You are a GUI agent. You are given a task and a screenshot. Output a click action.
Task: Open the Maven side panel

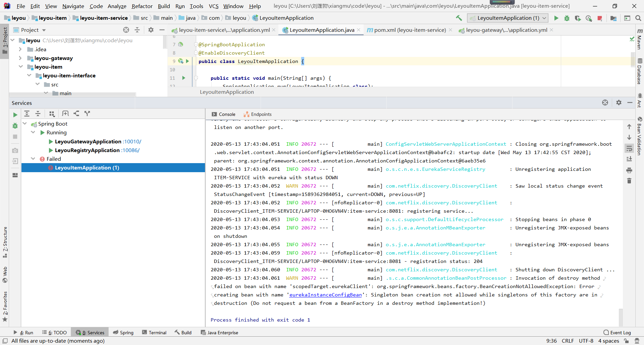point(640,40)
